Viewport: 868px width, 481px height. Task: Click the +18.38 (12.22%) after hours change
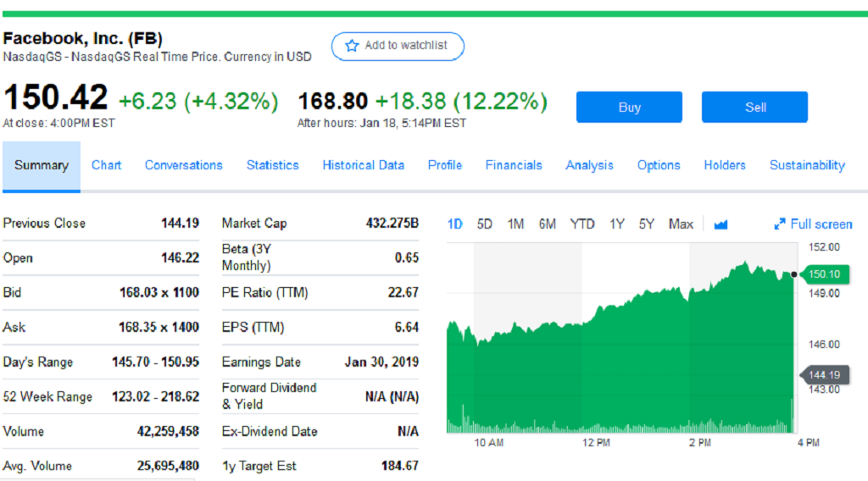click(461, 102)
